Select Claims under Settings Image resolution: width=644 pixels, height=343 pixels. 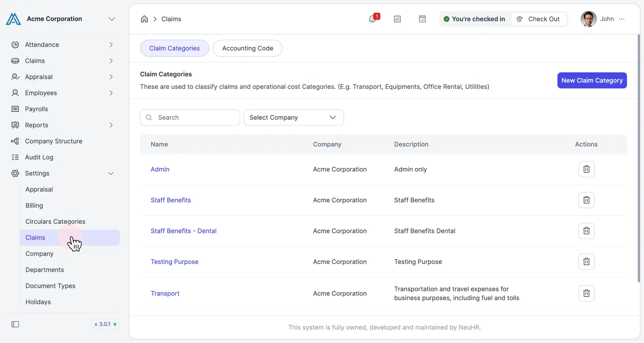[x=70, y=238]
